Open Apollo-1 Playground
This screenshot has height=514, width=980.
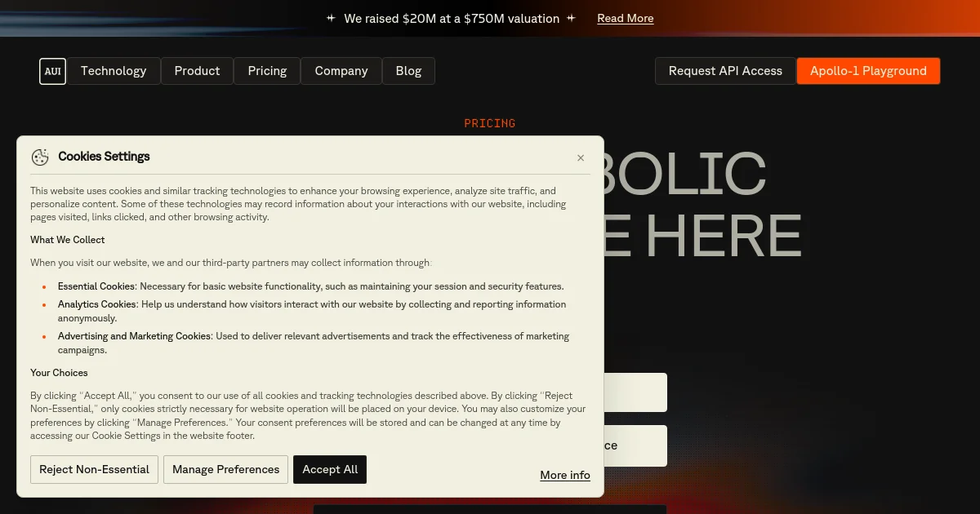(868, 71)
